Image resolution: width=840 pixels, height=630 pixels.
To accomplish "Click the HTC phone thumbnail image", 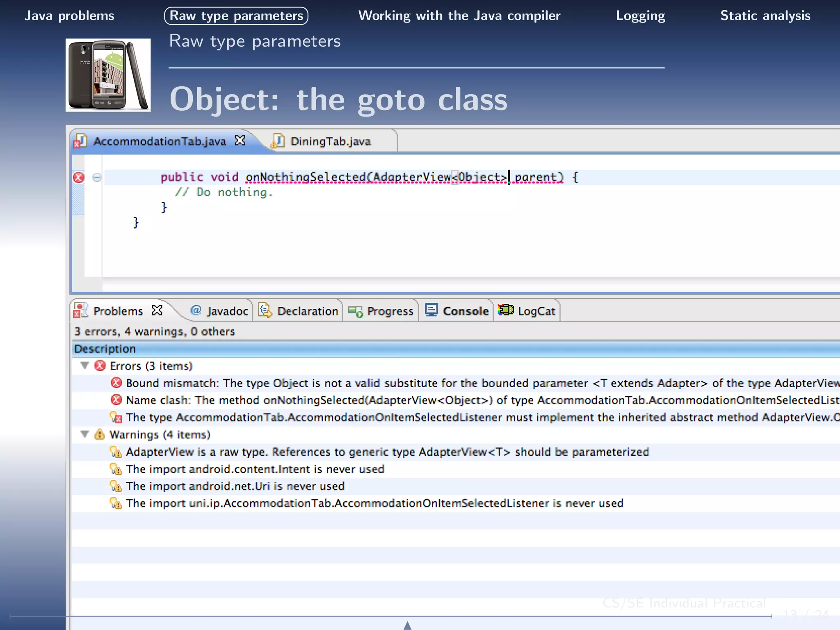I will (x=108, y=75).
